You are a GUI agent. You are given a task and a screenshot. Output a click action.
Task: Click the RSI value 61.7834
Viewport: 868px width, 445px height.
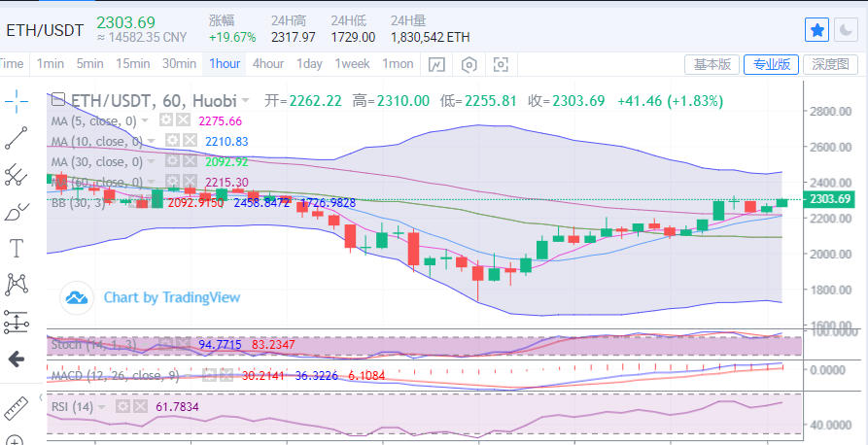pyautogui.click(x=177, y=407)
